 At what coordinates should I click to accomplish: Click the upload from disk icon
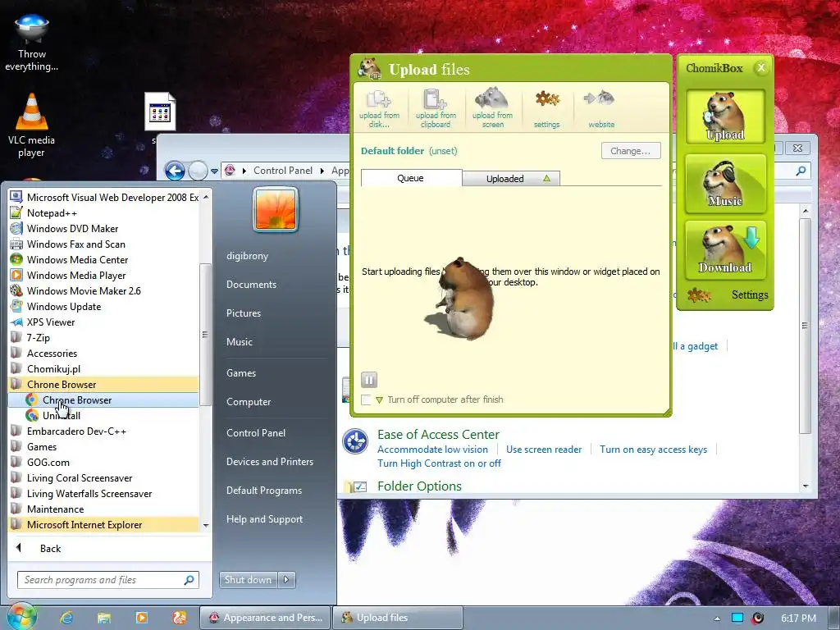[379, 108]
